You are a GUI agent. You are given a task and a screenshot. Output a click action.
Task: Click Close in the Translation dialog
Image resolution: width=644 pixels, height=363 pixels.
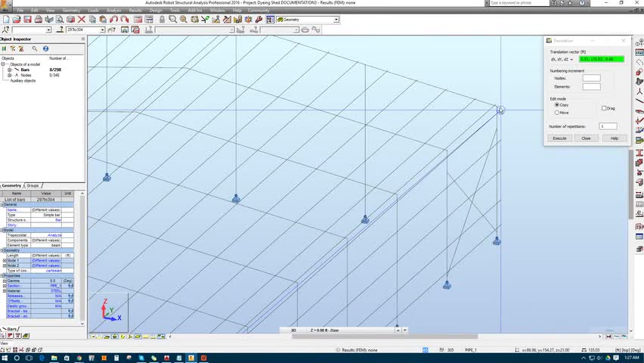tap(586, 138)
